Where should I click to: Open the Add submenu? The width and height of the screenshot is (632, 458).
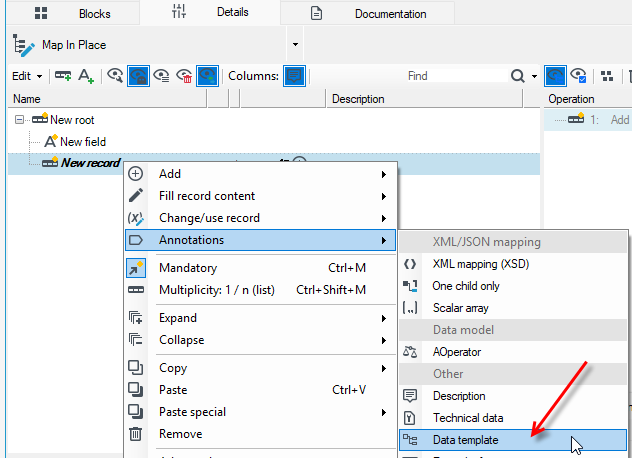click(x=260, y=174)
